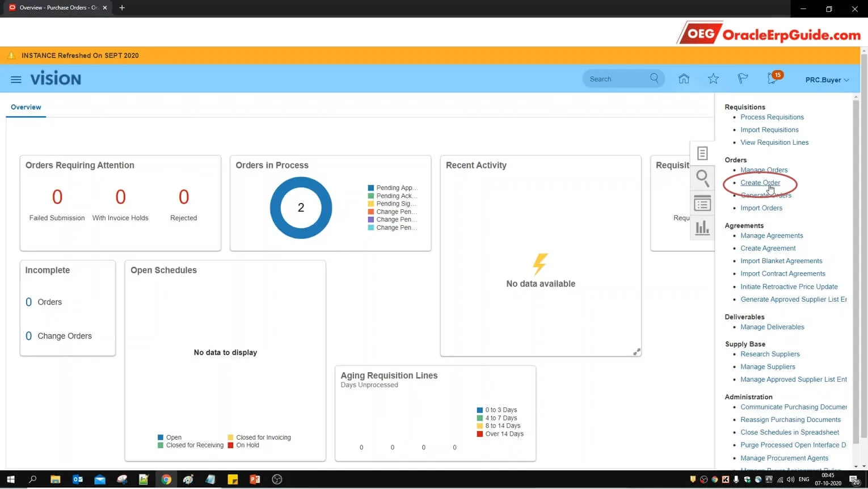Close the Overview - Purchase Orders browser tab
This screenshot has height=489, width=868.
(x=105, y=8)
